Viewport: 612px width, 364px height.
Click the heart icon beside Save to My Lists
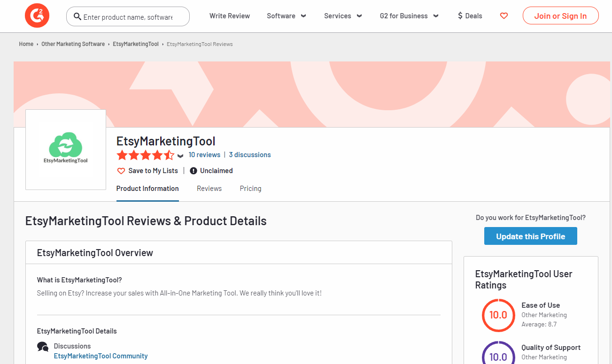click(121, 171)
